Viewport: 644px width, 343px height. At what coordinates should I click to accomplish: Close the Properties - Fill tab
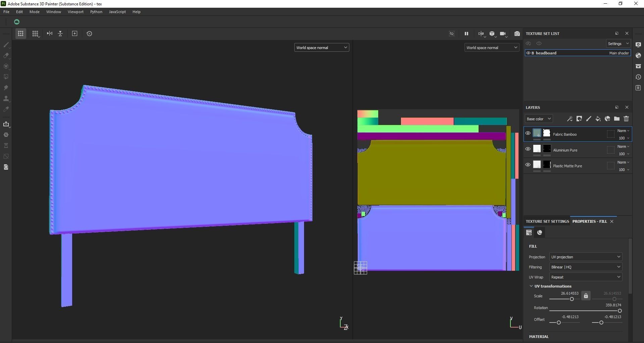pyautogui.click(x=612, y=221)
